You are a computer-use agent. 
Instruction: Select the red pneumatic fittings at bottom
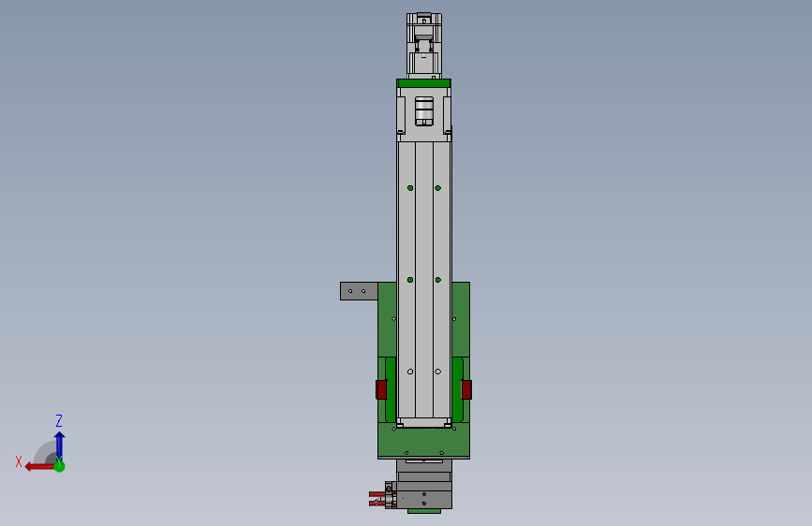pyautogui.click(x=376, y=498)
